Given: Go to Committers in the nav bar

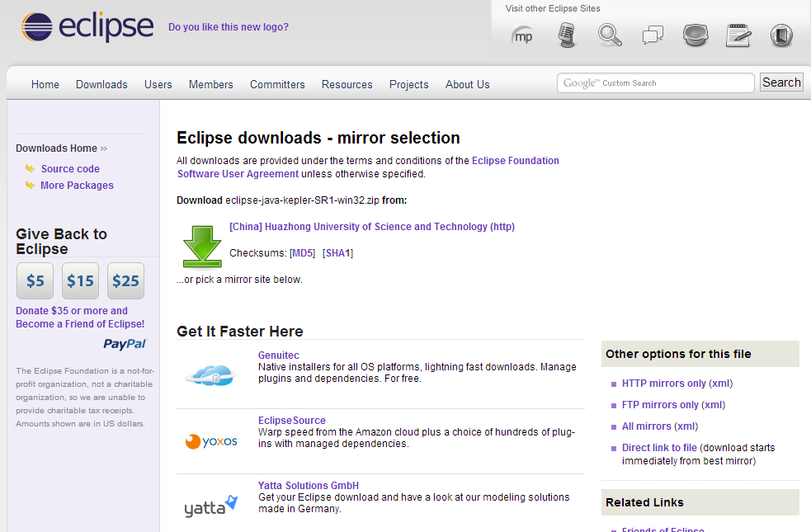Looking at the screenshot, I should click(x=277, y=84).
